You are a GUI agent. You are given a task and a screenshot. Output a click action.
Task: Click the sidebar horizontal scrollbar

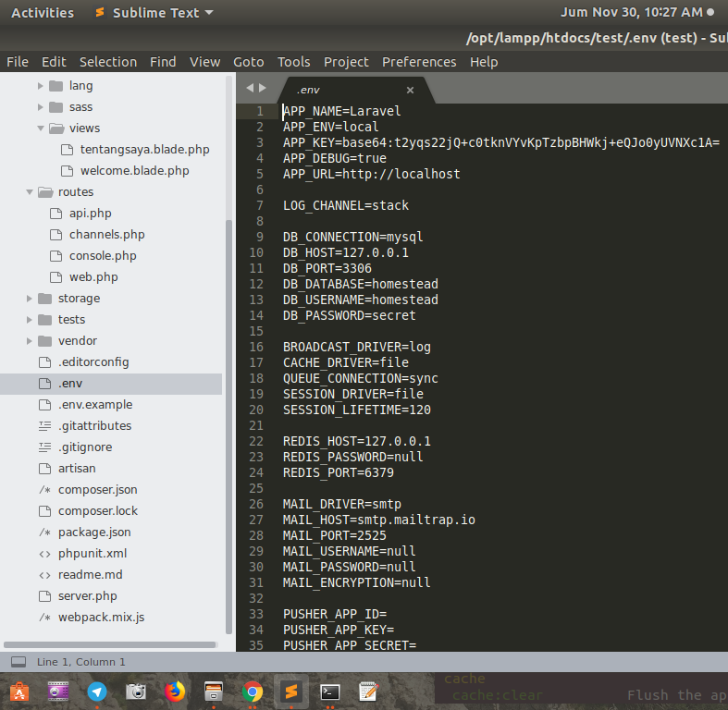tap(109, 644)
